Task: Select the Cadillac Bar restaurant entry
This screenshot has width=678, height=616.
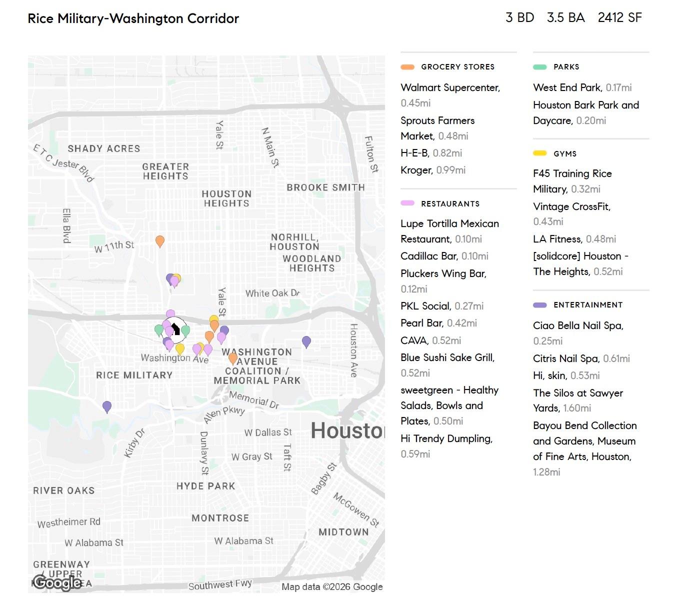Action: (444, 256)
